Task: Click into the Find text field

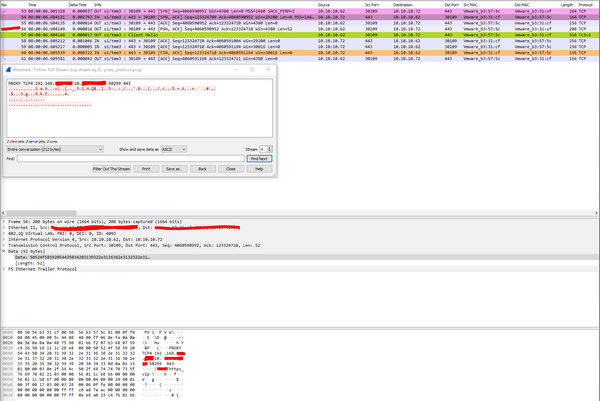Action: 130,158
